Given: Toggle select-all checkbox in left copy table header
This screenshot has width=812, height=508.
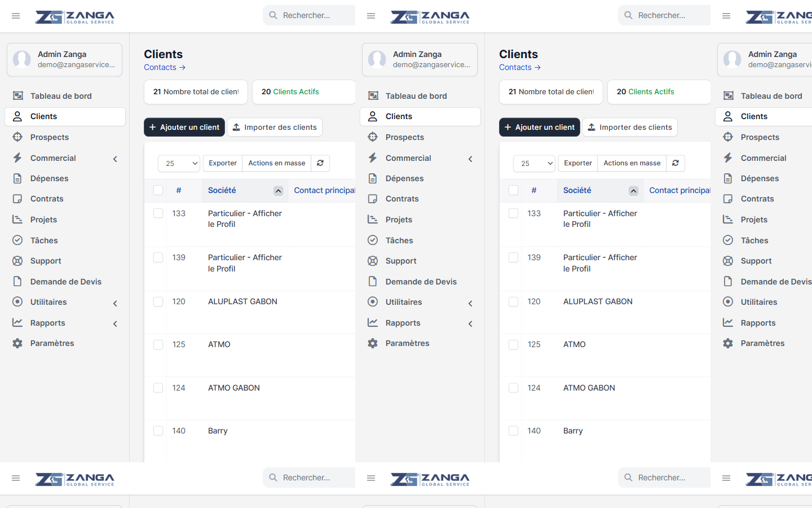Looking at the screenshot, I should (158, 190).
